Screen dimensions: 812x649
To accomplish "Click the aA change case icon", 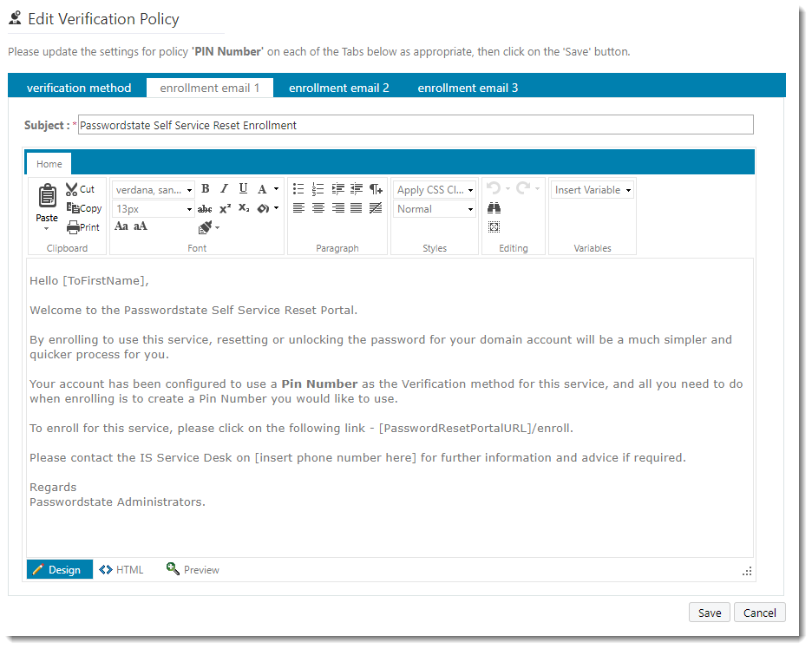I will (141, 226).
